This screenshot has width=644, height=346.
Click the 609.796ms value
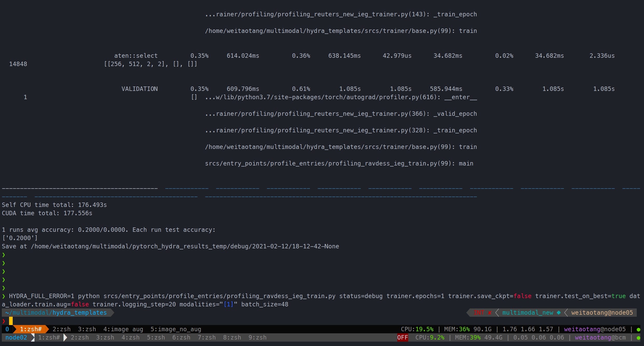(243, 89)
